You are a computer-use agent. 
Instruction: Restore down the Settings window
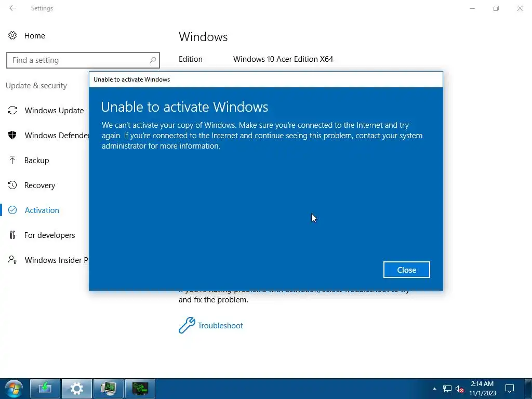click(496, 8)
